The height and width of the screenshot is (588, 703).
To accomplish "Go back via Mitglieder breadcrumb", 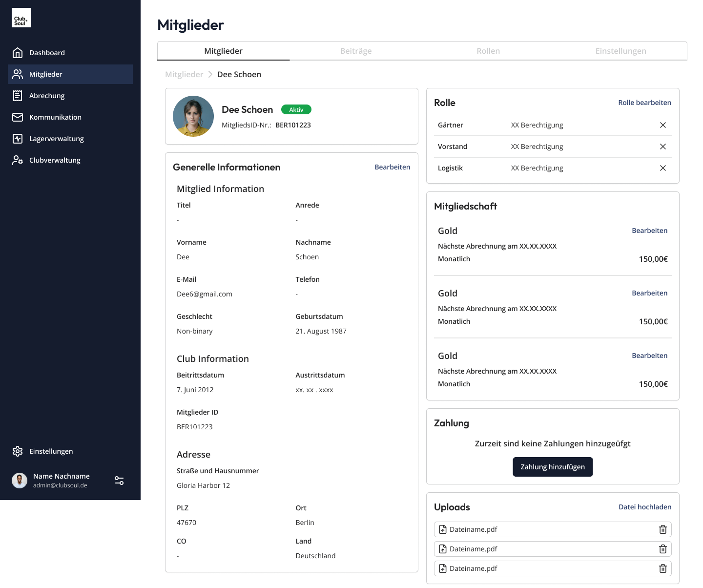I will [x=184, y=74].
